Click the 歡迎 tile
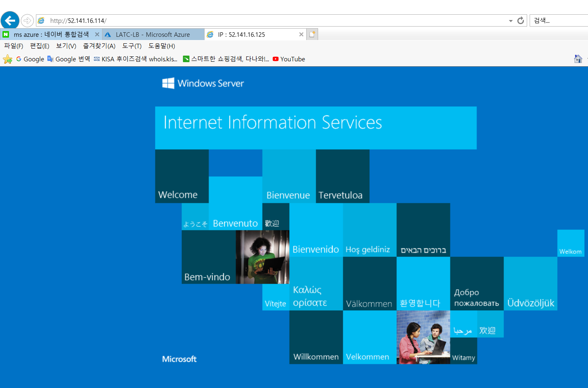Viewport: 588px width, 388px height. tap(276, 217)
